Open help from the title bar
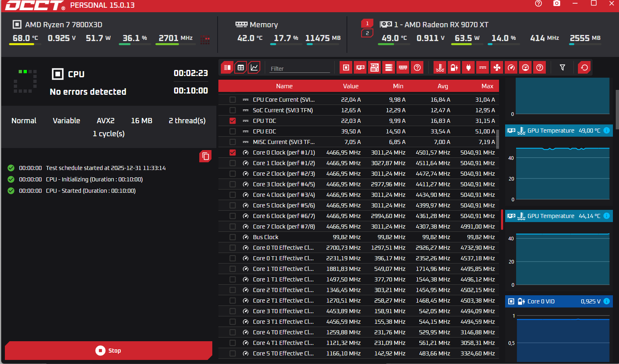 [x=538, y=4]
